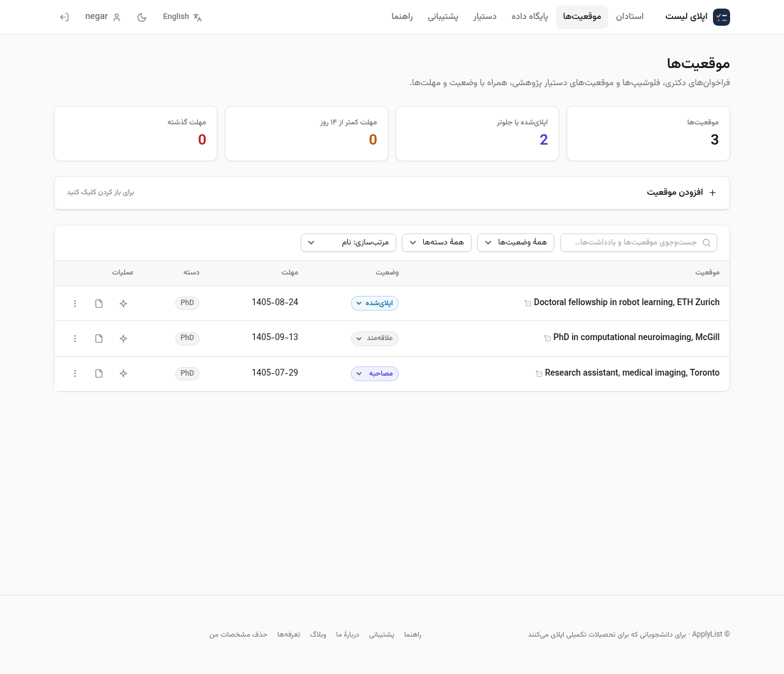Click the document icon for ETH Zurich row
The width and height of the screenshot is (784, 674).
[x=99, y=304]
